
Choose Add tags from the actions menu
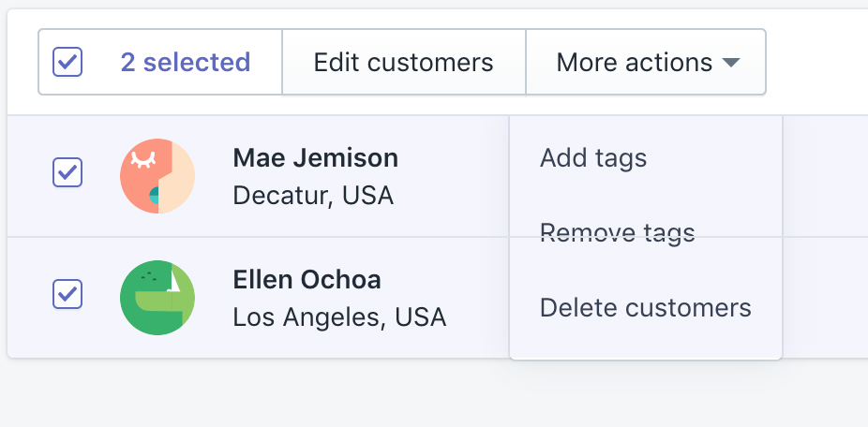pyautogui.click(x=592, y=158)
